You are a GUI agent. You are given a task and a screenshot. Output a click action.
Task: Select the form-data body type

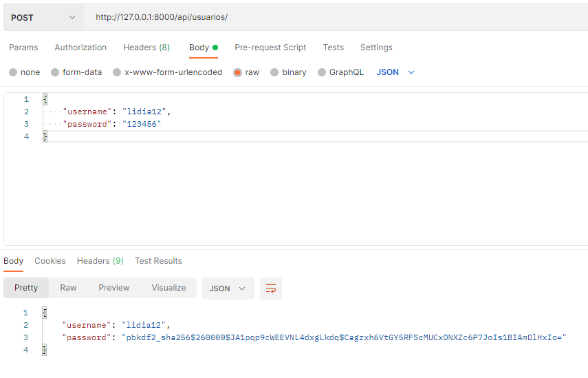click(76, 72)
